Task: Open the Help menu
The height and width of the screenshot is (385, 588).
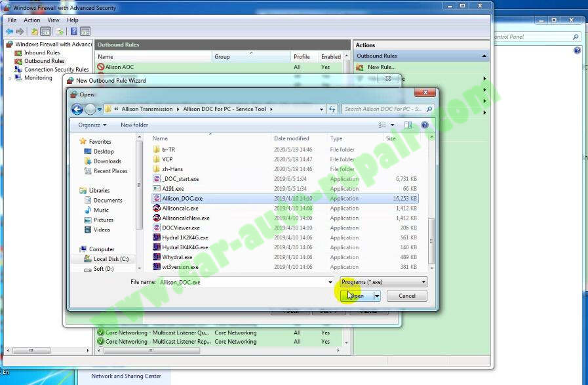Action: click(72, 20)
